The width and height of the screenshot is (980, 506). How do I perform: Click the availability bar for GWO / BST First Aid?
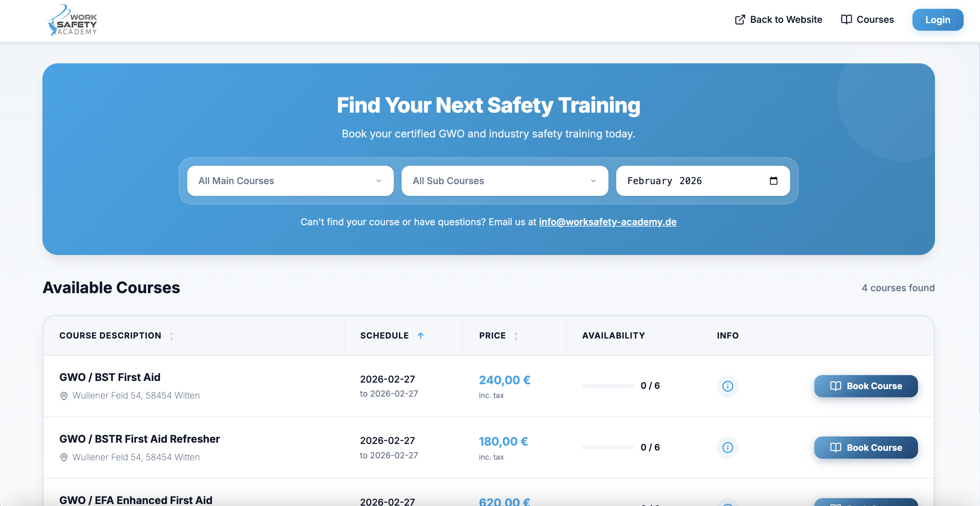(607, 386)
